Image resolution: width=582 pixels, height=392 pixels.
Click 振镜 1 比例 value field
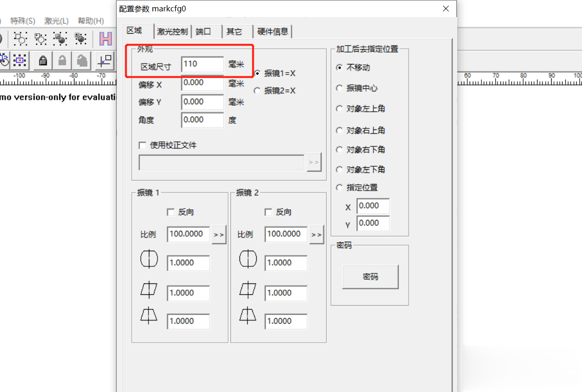pyautogui.click(x=188, y=234)
